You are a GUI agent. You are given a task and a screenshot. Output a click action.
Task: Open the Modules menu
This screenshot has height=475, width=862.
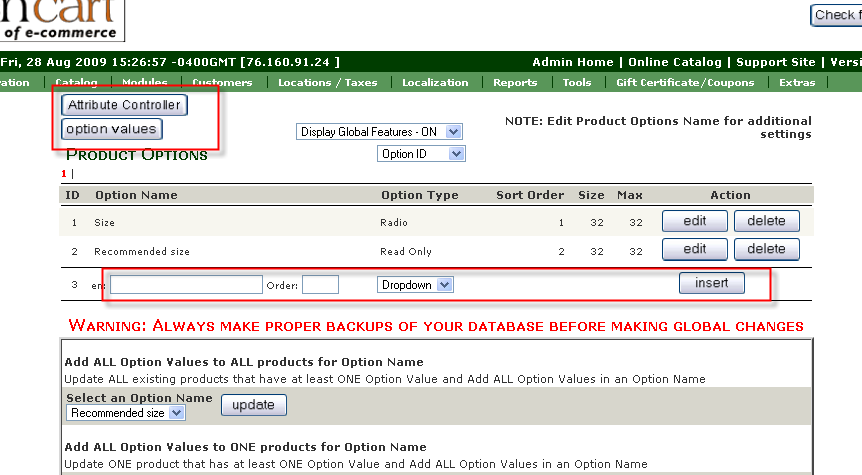click(x=145, y=83)
